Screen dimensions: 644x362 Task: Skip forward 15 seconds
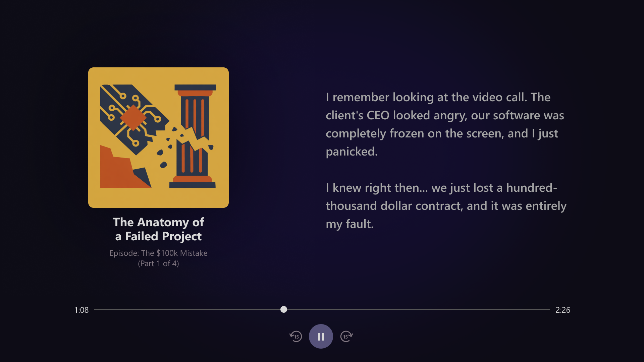pos(346,336)
